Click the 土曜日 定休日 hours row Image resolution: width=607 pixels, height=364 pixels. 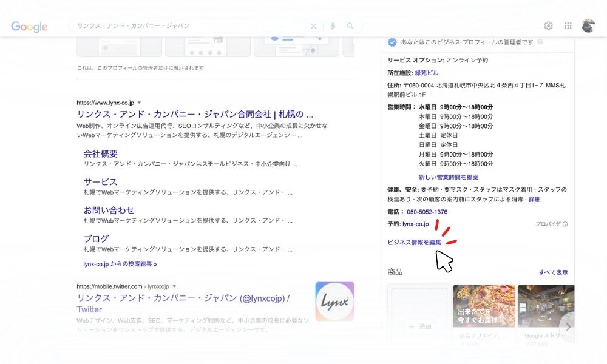pos(438,135)
